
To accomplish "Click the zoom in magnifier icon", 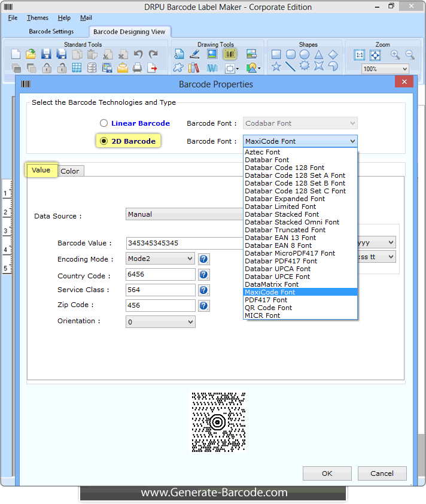I will (x=395, y=54).
